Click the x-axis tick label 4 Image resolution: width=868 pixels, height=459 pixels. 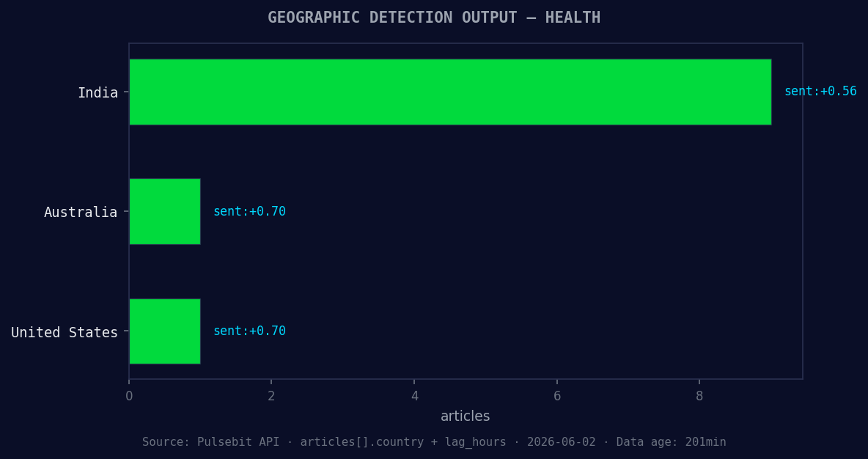click(x=414, y=396)
